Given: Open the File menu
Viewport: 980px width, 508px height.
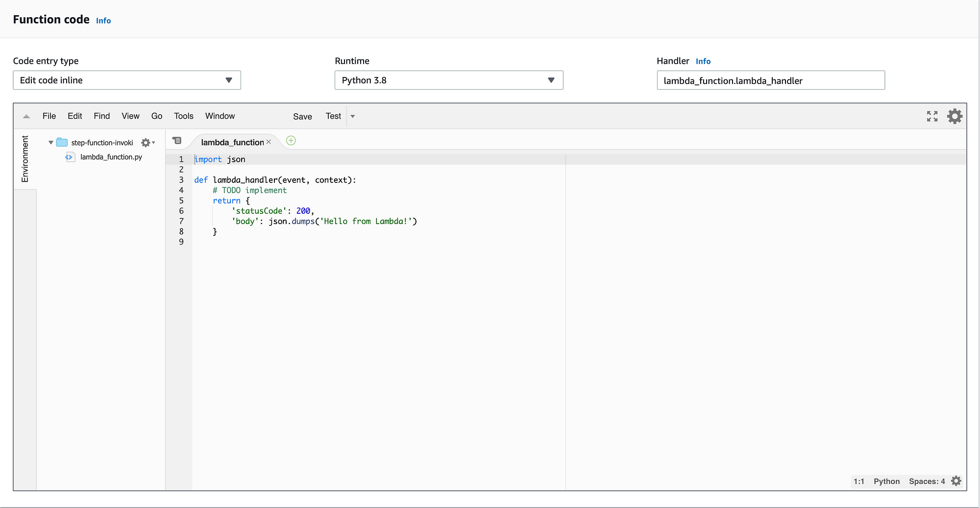Looking at the screenshot, I should [x=49, y=116].
